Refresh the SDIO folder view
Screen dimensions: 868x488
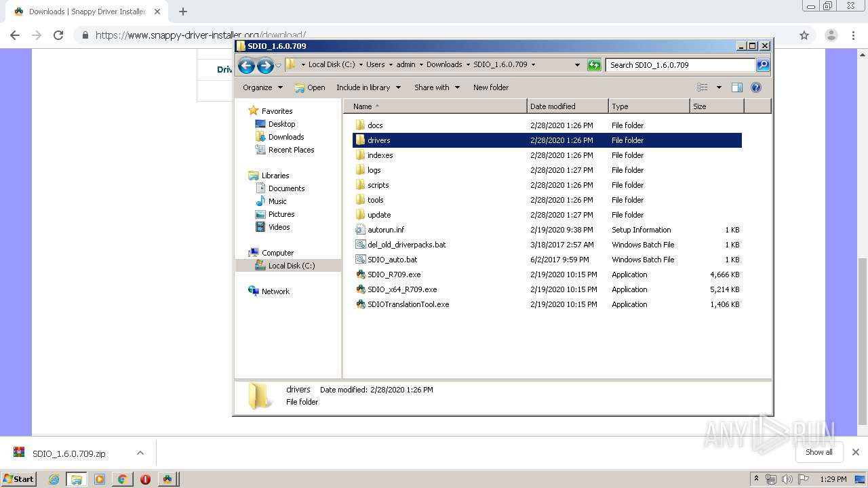(x=594, y=65)
